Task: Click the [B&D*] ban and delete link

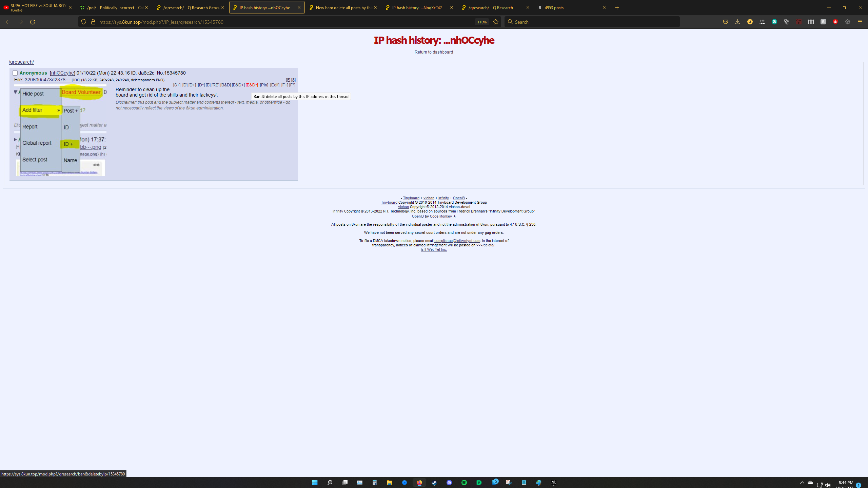Action: coord(252,85)
